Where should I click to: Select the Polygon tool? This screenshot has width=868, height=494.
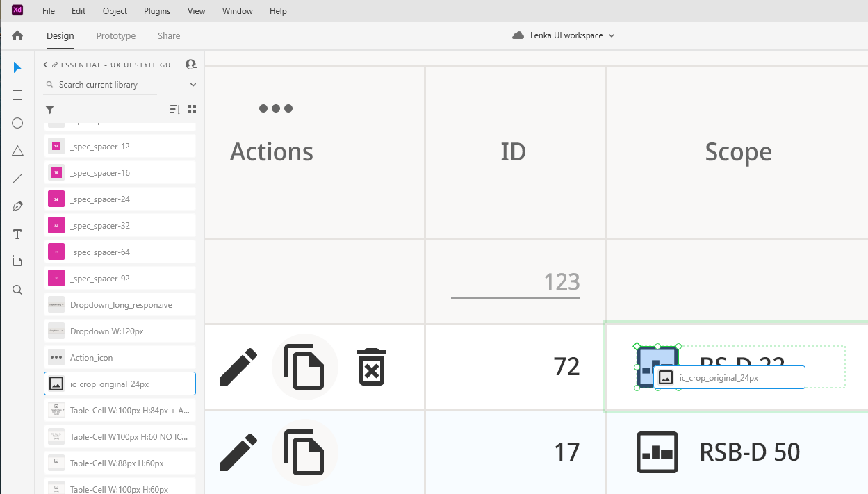[17, 151]
